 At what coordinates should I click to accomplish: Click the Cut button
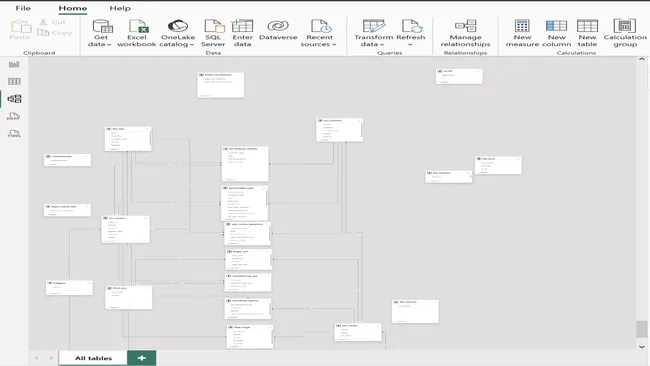[53, 22]
